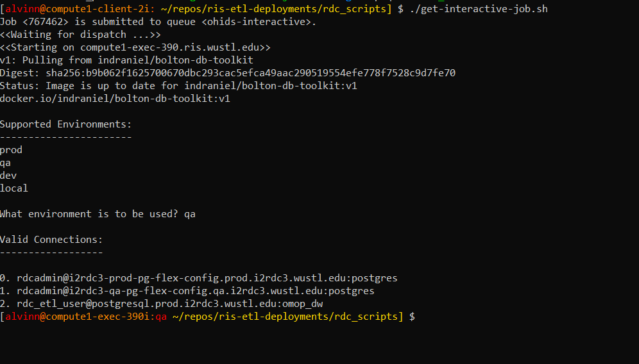Place cursor after the final $ prompt
This screenshot has height=364, width=639.
[420, 317]
